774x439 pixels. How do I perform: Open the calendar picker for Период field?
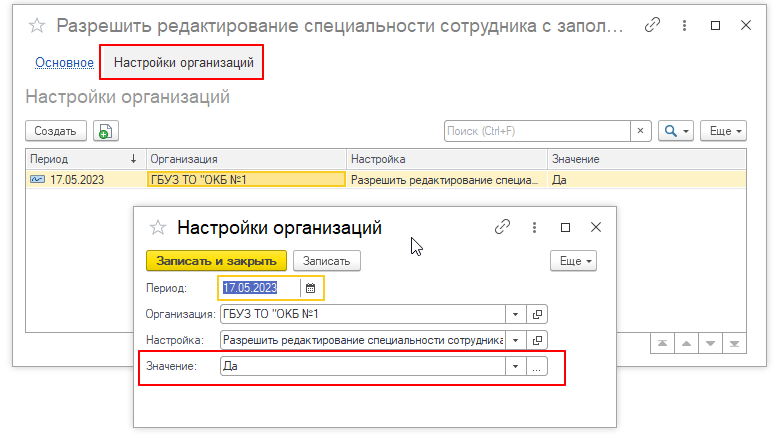pyautogui.click(x=310, y=288)
